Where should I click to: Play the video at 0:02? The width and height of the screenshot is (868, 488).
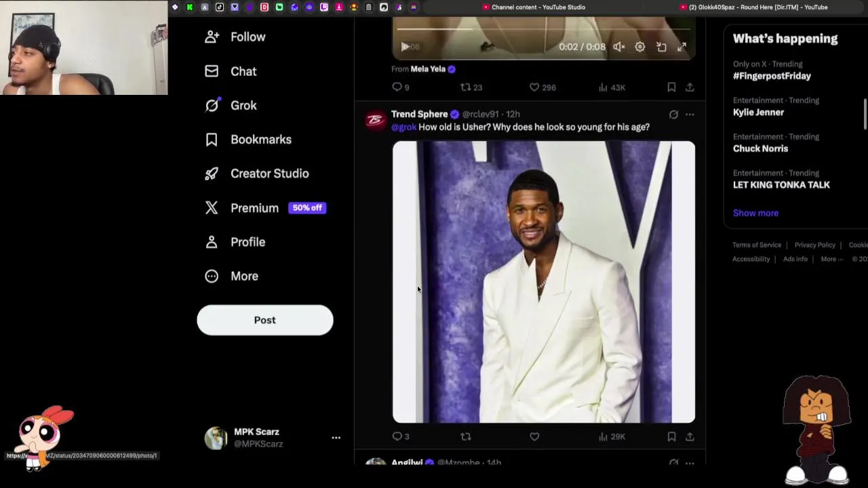coord(405,47)
